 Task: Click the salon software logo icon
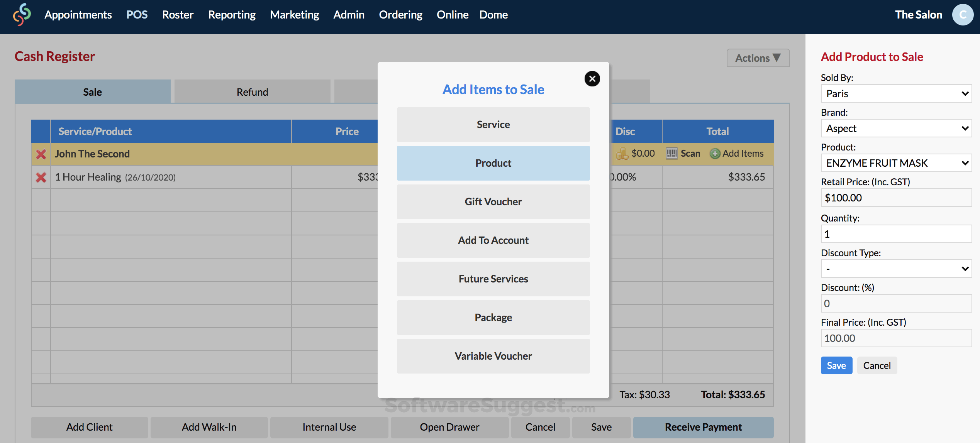22,15
